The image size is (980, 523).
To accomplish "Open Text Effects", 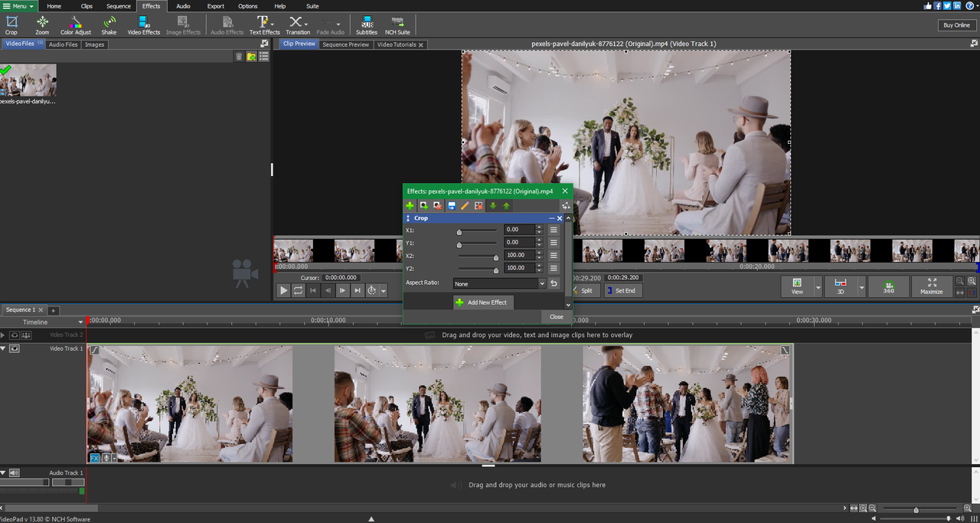I will tap(264, 25).
